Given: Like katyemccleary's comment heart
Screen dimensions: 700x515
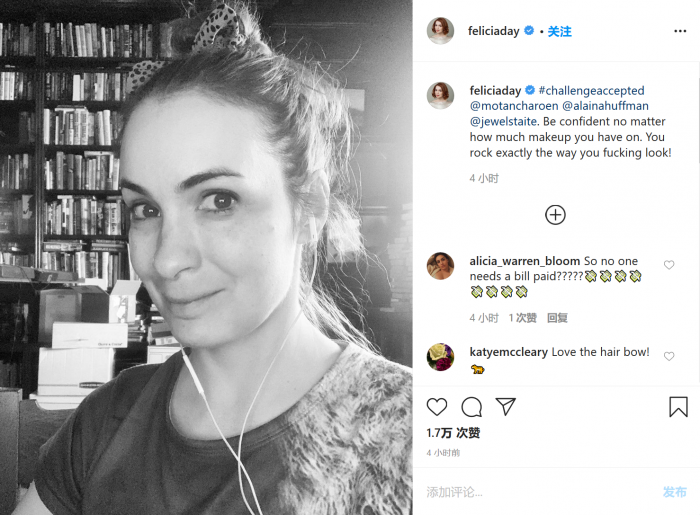Looking at the screenshot, I should [669, 356].
